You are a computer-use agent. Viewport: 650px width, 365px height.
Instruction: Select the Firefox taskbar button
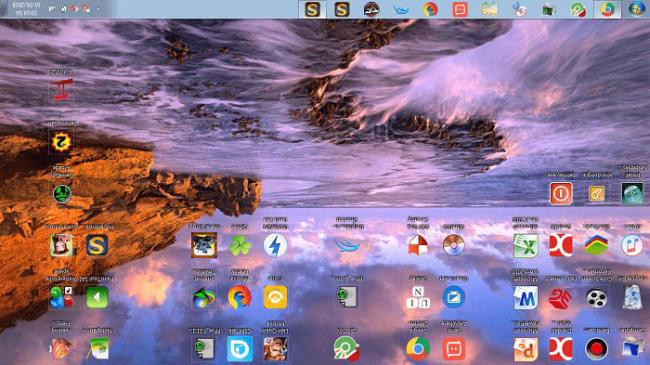[x=430, y=9]
